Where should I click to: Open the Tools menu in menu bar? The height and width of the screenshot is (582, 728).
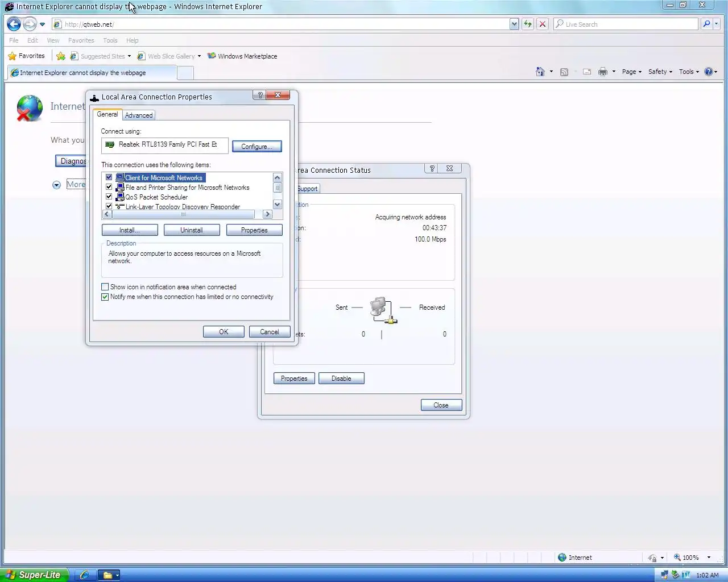point(110,40)
